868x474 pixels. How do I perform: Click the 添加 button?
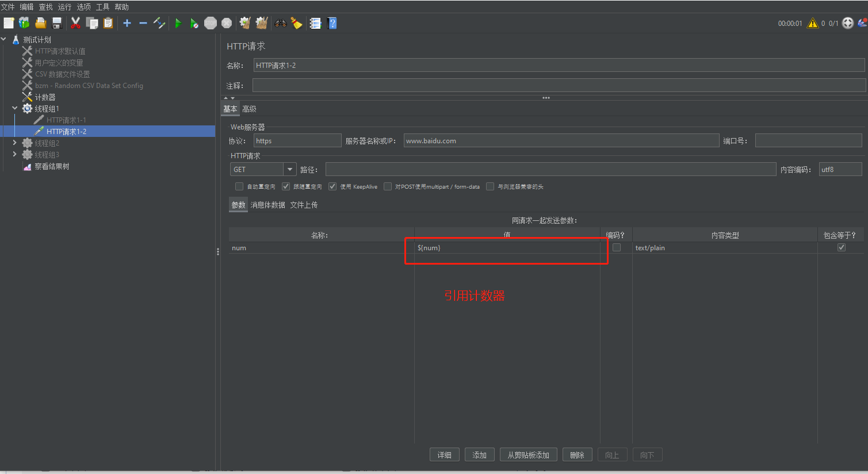480,455
